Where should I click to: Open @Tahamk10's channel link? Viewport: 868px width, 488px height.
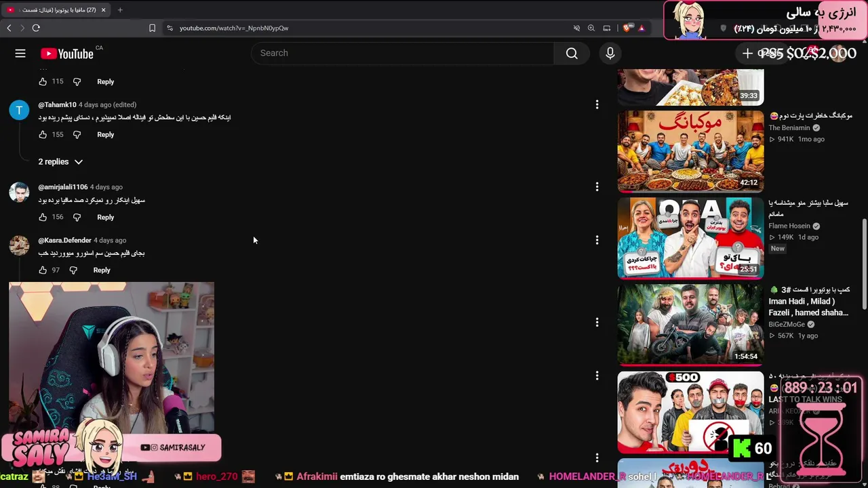57,104
